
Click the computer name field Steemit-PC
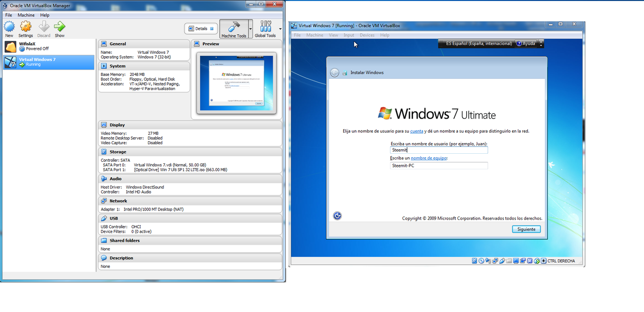tap(439, 166)
